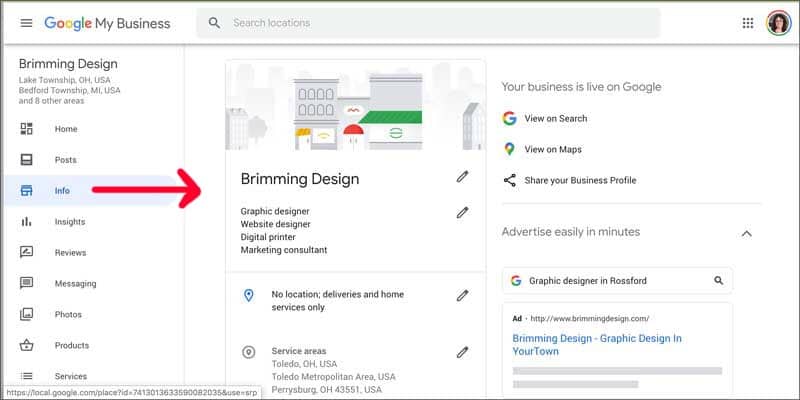
Task: Open Photos section
Action: 68,314
